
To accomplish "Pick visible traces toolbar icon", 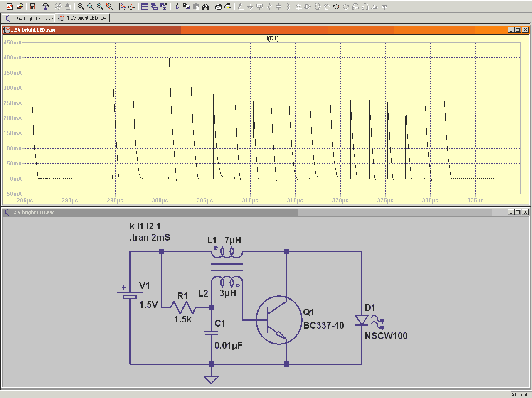I will [122, 7].
